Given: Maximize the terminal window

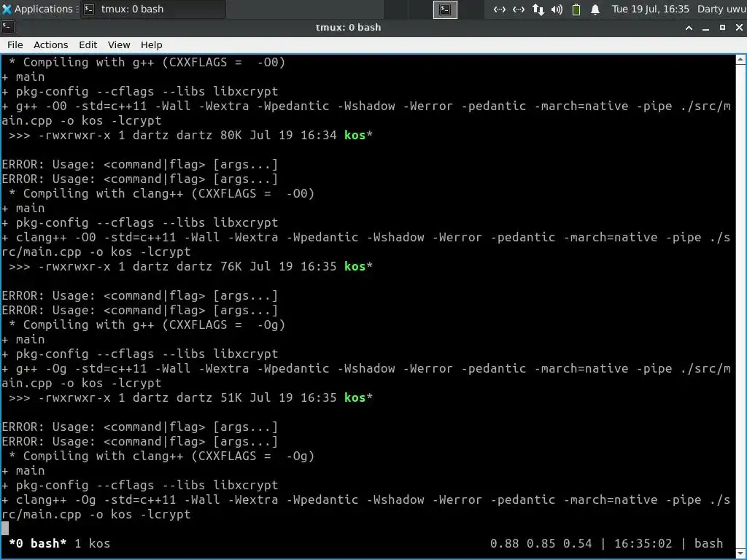Looking at the screenshot, I should click(722, 28).
